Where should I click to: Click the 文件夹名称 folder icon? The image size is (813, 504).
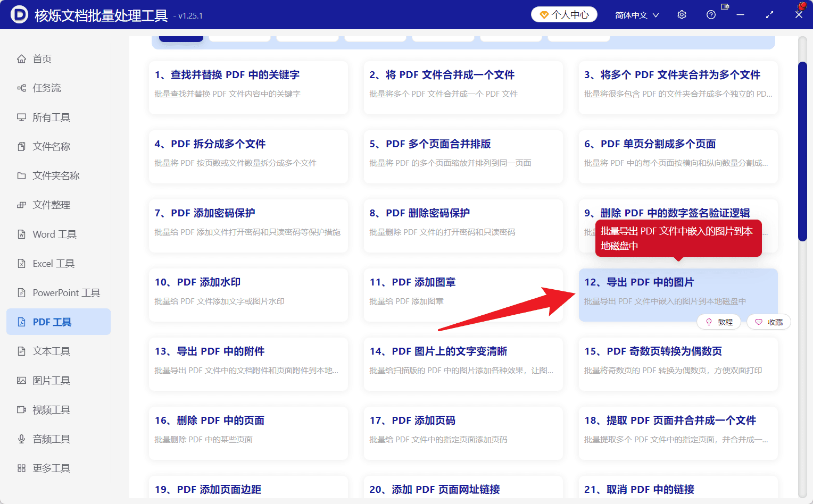click(x=21, y=176)
